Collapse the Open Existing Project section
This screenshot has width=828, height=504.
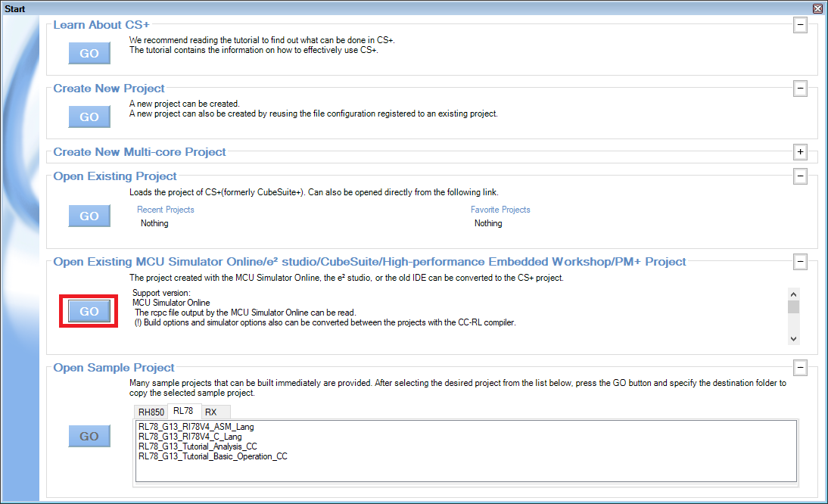pyautogui.click(x=800, y=176)
